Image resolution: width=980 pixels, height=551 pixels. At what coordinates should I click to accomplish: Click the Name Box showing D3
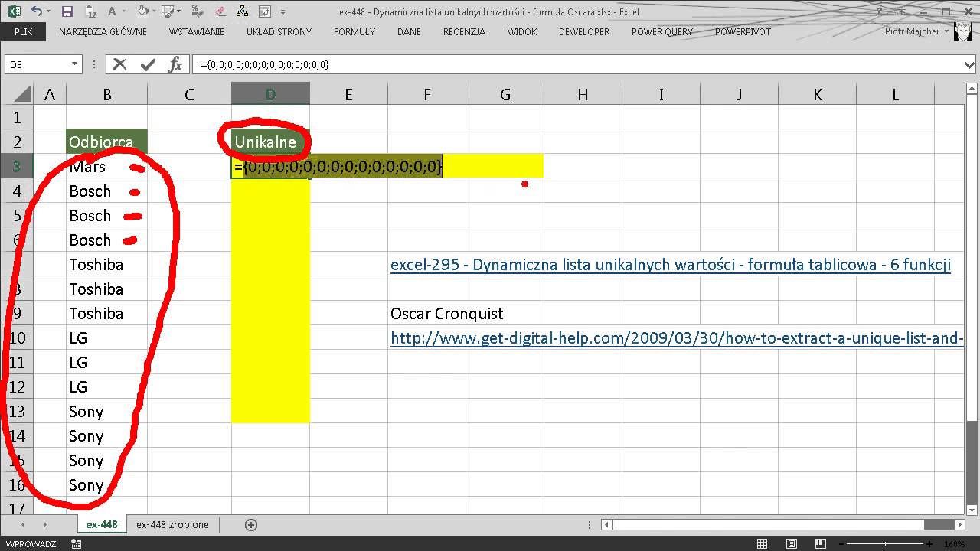click(37, 64)
